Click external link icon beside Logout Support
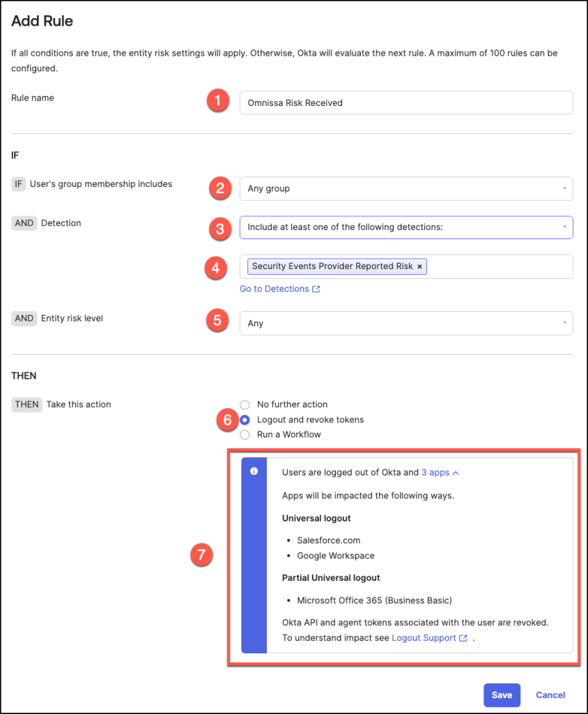The height and width of the screenshot is (714, 588). tap(463, 638)
